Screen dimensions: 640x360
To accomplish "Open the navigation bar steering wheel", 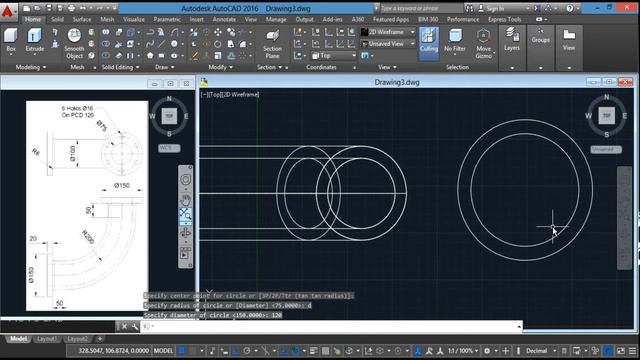I will coord(185,180).
